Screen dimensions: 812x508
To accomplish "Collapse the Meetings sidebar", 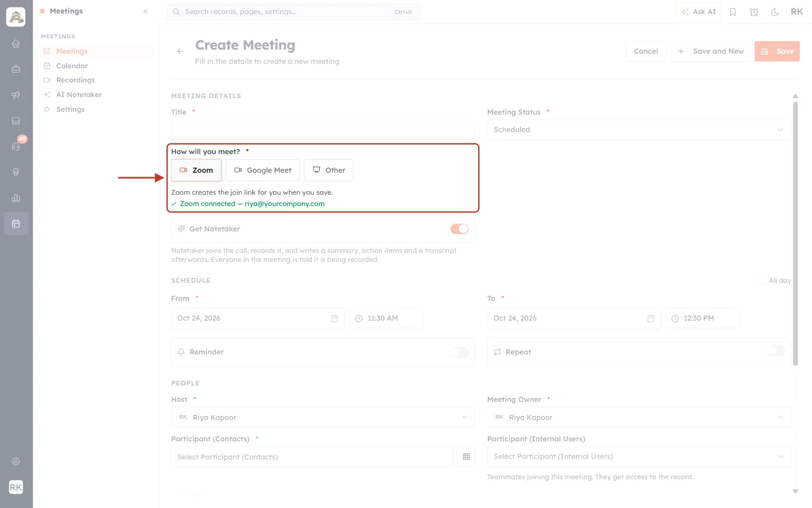I will pos(145,11).
